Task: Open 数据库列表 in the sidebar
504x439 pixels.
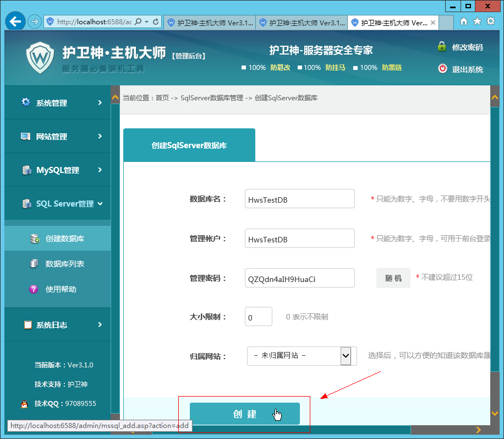Action: [58, 264]
